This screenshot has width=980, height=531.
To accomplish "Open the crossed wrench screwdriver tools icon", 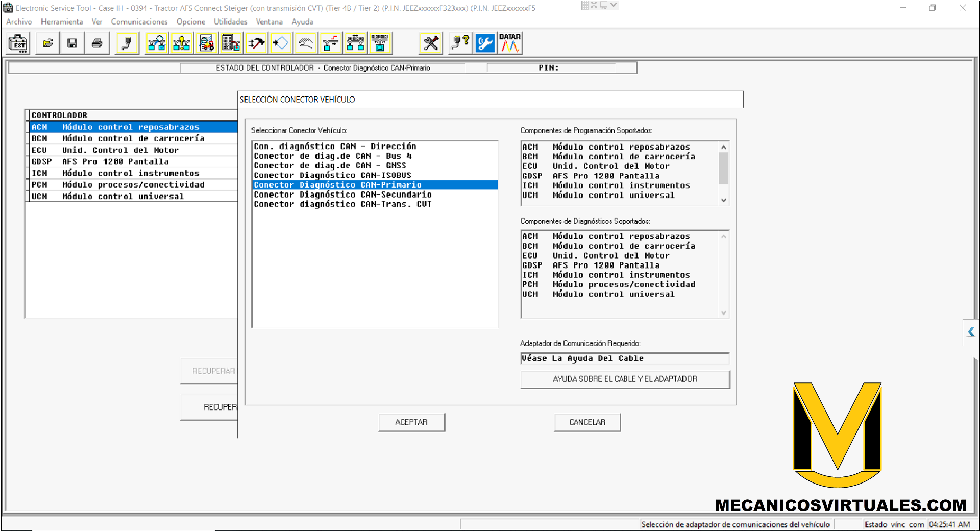I will tap(431, 43).
